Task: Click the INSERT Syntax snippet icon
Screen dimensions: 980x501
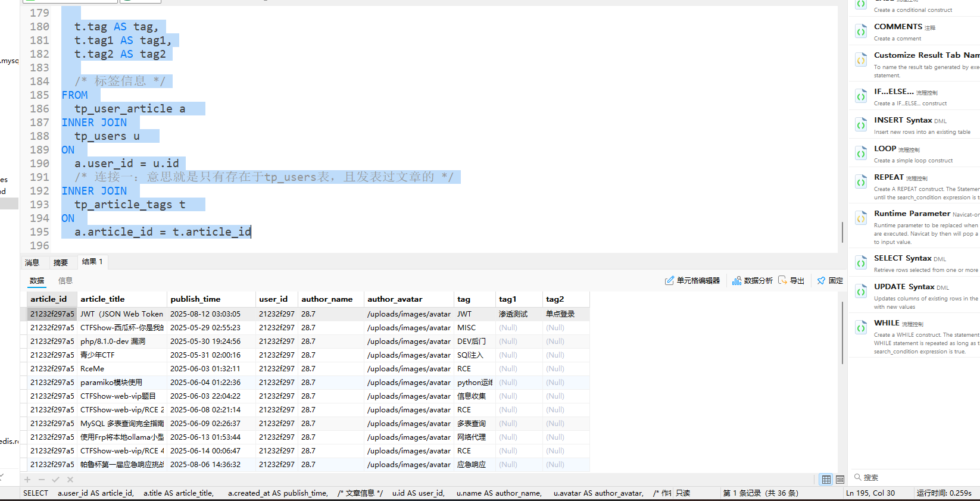Action: coord(861,125)
